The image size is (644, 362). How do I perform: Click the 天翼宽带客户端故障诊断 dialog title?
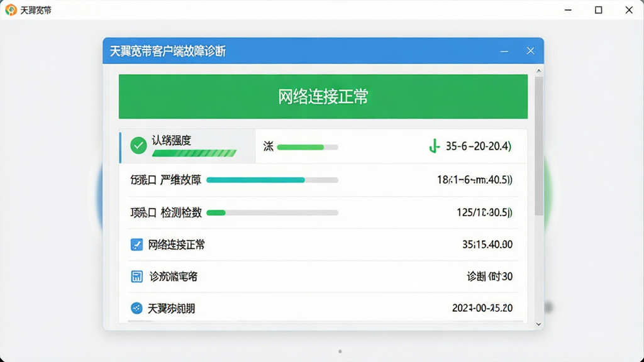(x=167, y=52)
